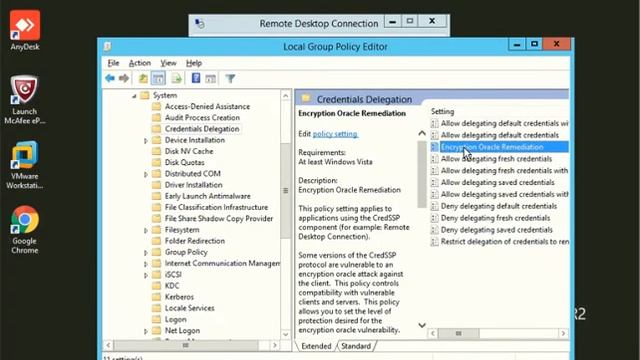Select Folder Redirection folder
The width and height of the screenshot is (640, 360).
(x=195, y=241)
